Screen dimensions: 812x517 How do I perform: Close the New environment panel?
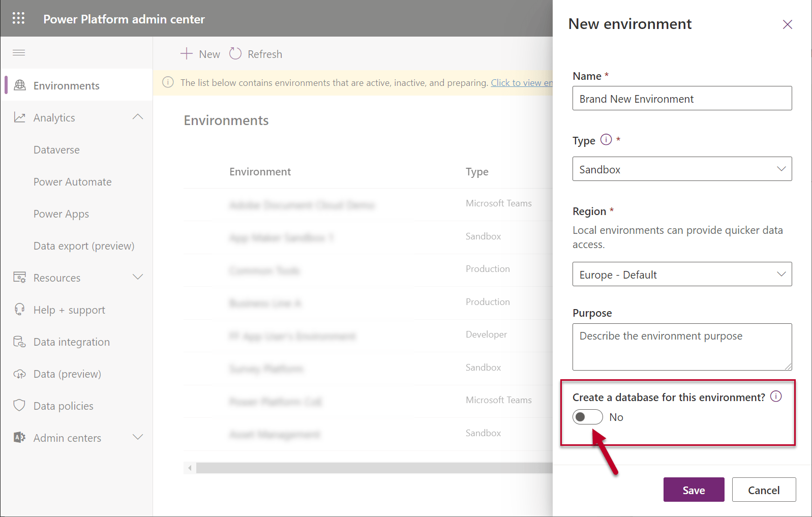click(x=788, y=24)
